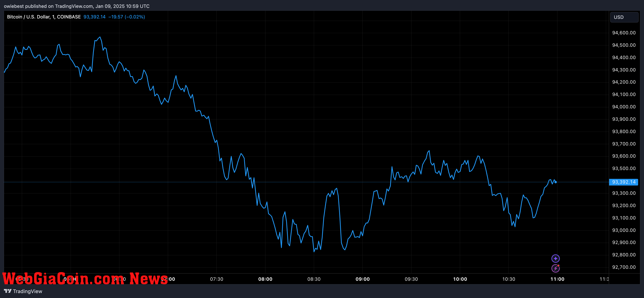Click the 11:00 time axis label
This screenshot has height=298, width=644.
coord(557,279)
